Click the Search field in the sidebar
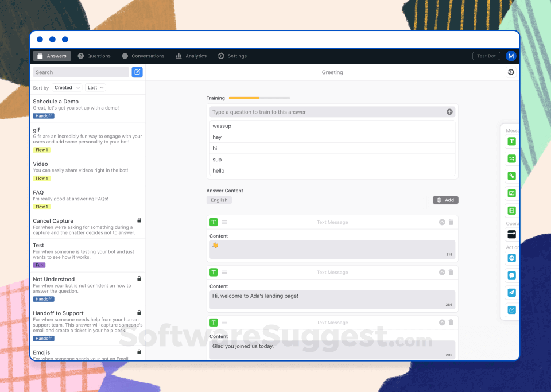 pos(80,72)
